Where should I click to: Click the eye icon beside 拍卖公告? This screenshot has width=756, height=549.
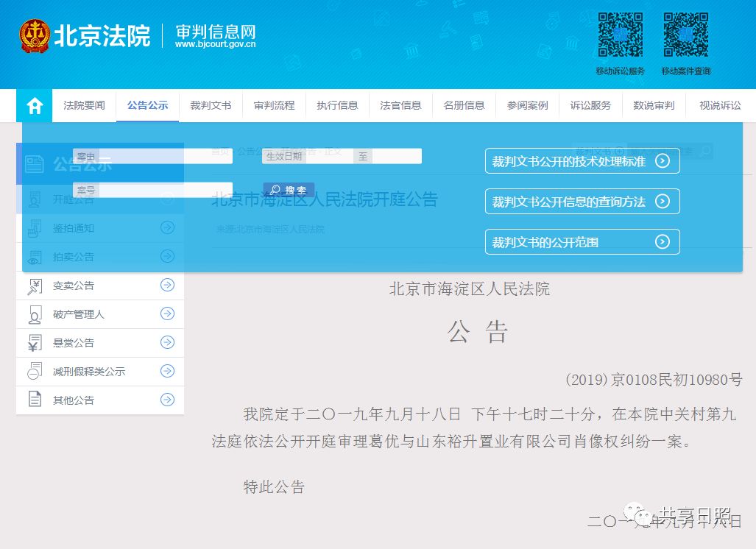[35, 258]
